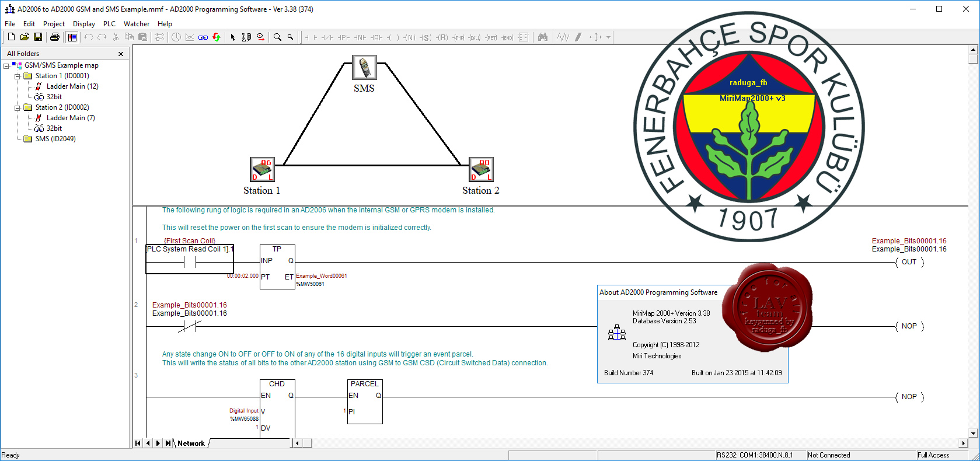This screenshot has height=461, width=980.
Task: Insert a RET return coil
Action: tap(491, 37)
